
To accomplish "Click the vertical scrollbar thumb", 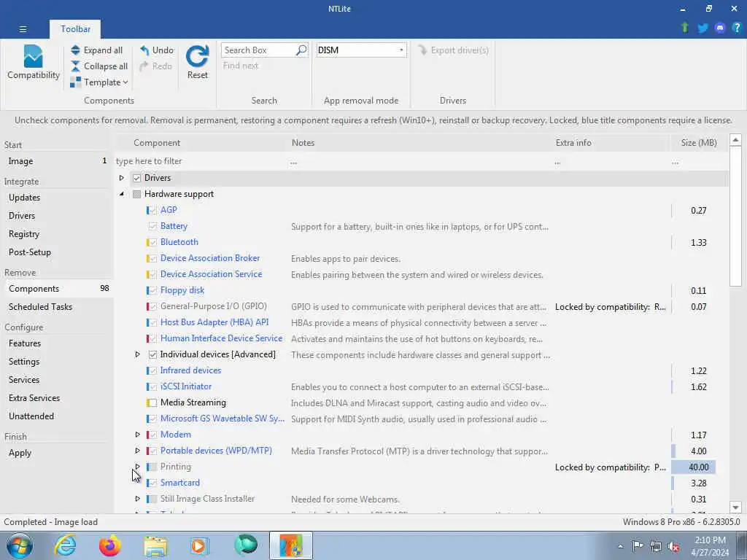I will (735, 217).
